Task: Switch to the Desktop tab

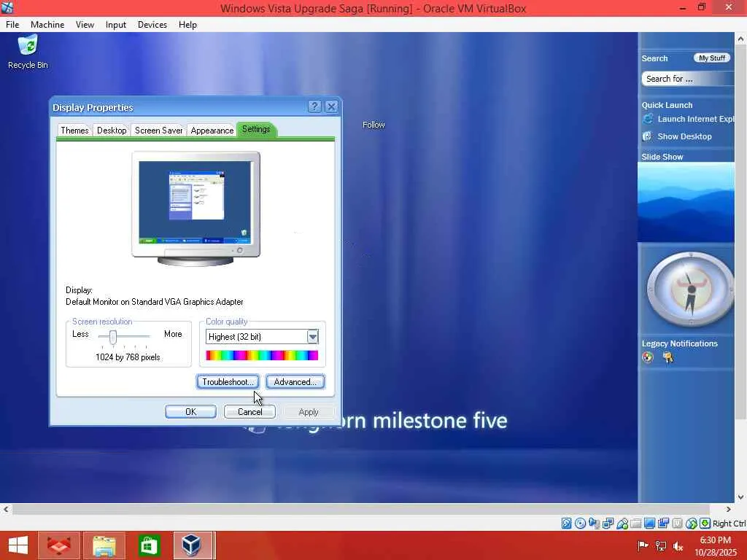Action: click(112, 131)
